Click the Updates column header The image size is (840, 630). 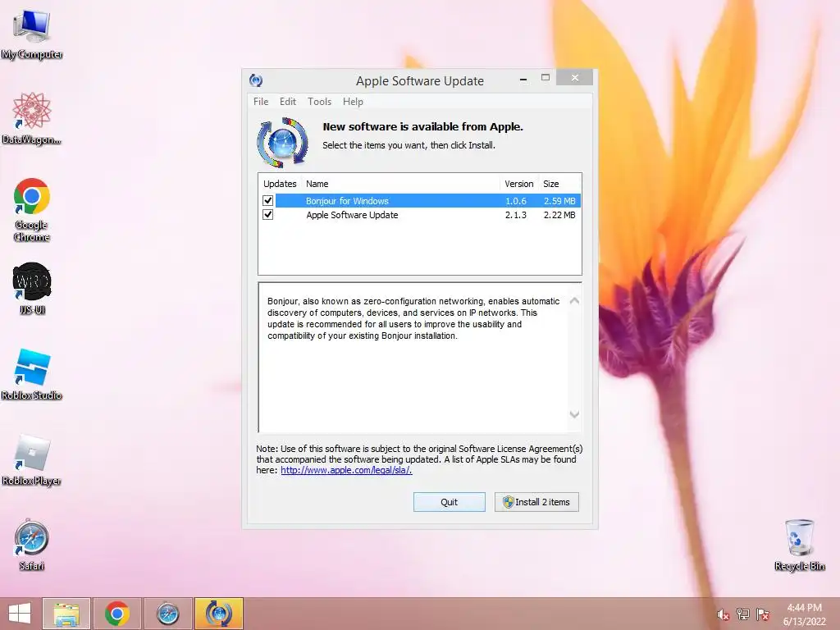click(x=280, y=184)
